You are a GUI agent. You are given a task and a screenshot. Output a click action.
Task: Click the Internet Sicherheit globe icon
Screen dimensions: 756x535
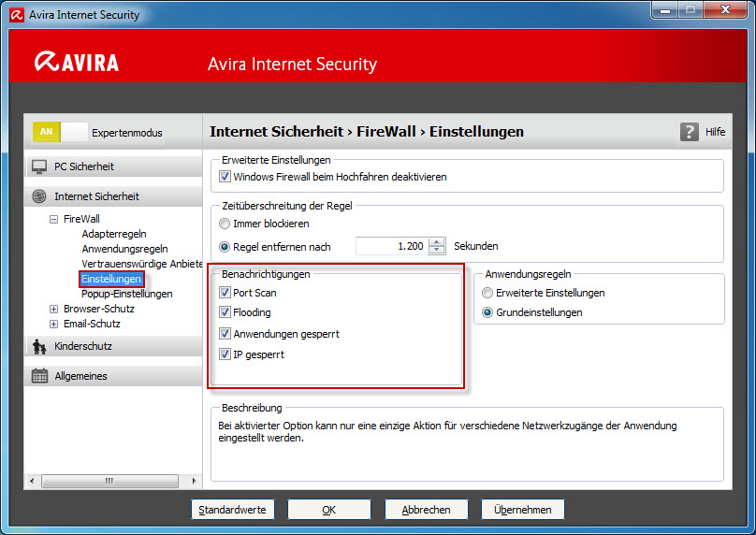(x=39, y=196)
